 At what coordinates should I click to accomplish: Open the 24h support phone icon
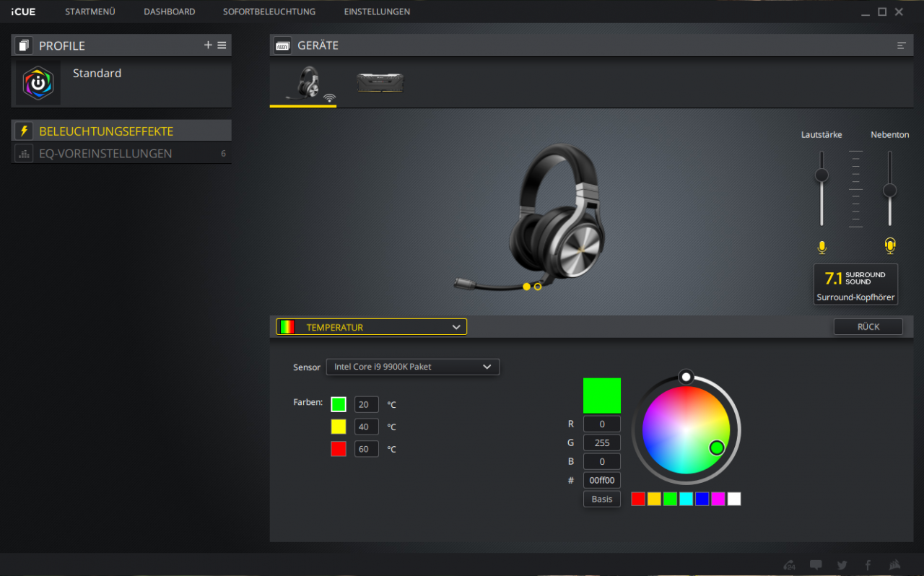tap(790, 565)
